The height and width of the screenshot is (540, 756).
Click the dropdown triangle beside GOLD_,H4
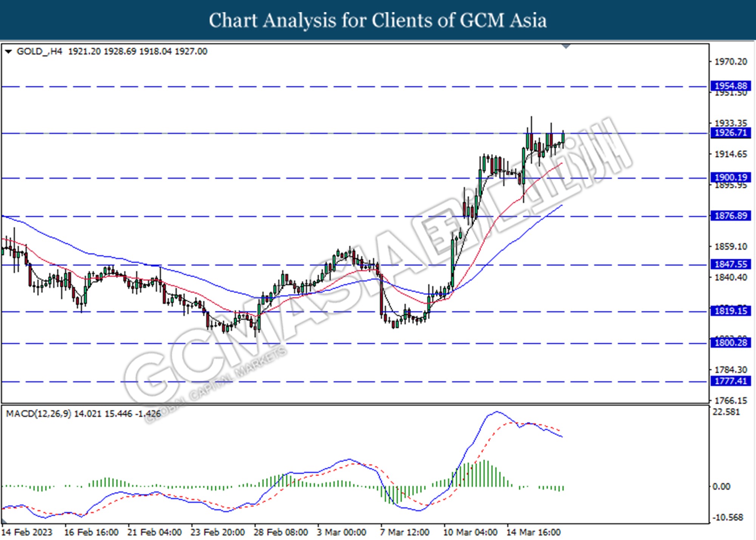click(x=9, y=51)
